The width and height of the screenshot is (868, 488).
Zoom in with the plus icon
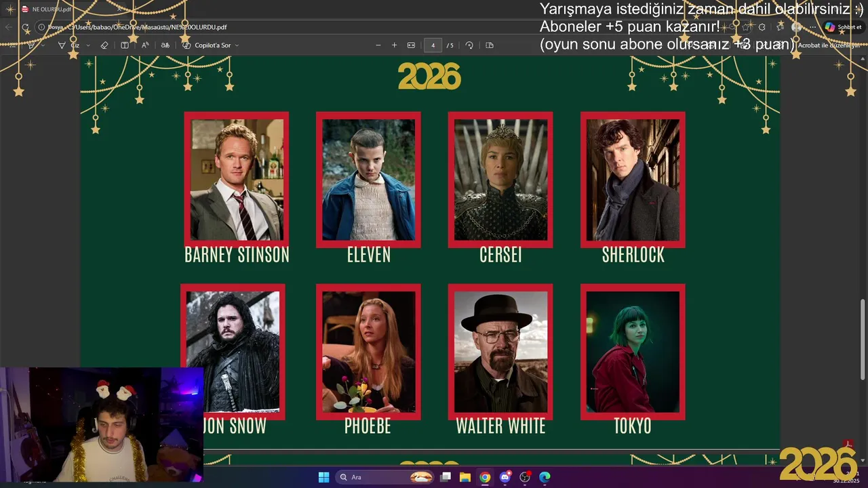394,45
